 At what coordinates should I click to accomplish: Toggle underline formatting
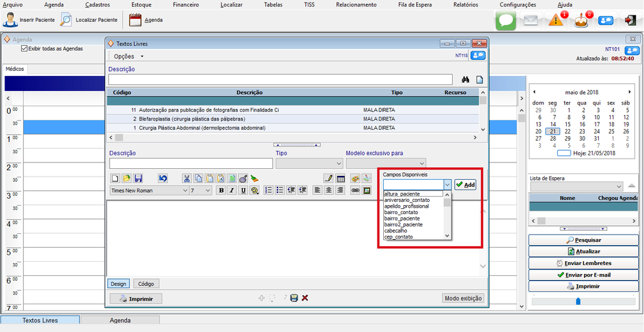243,190
